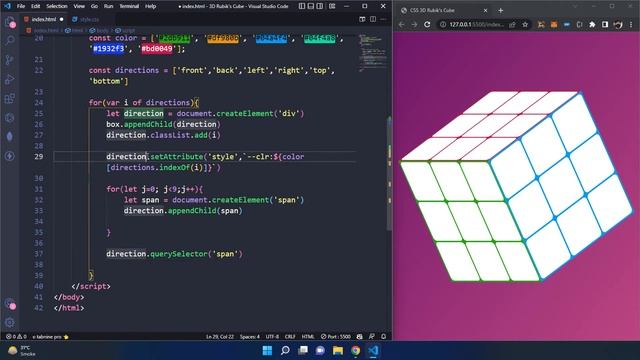Open a new tab in Chrome

click(500, 10)
